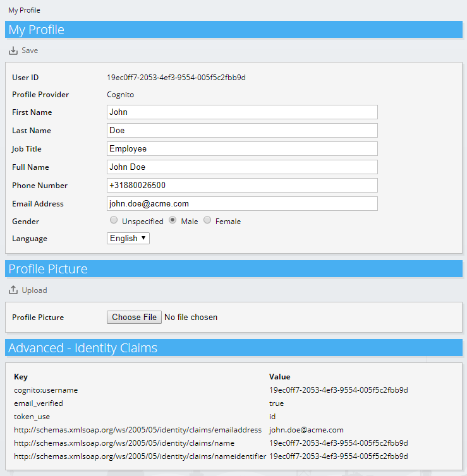Click the Language field label
The width and height of the screenshot is (467, 476).
pos(30,239)
